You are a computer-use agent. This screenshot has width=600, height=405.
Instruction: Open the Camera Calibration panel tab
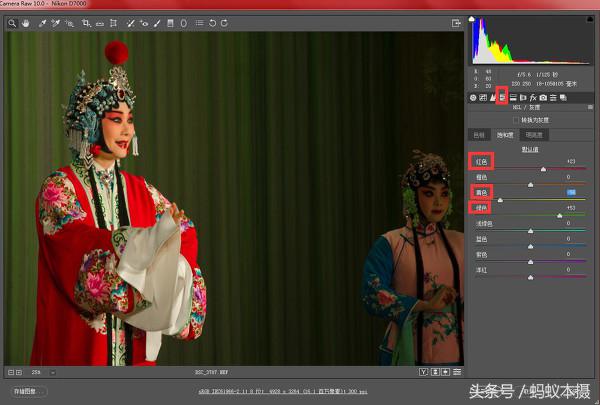(x=543, y=98)
